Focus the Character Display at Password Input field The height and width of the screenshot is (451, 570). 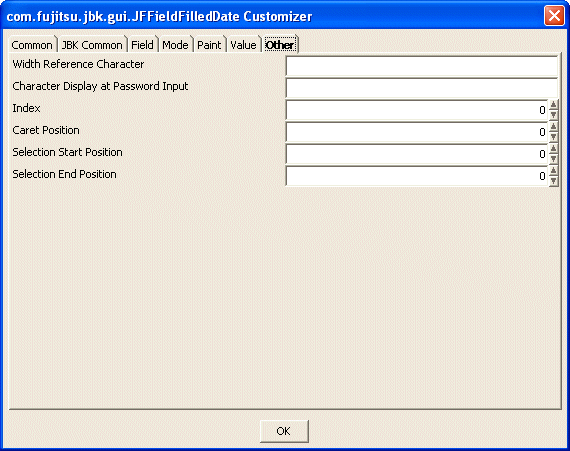pos(422,88)
